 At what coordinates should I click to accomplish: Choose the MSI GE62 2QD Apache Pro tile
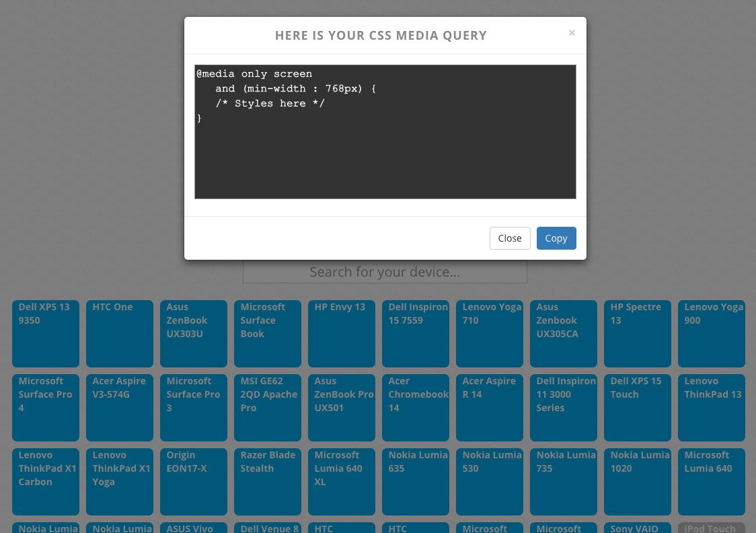267,407
